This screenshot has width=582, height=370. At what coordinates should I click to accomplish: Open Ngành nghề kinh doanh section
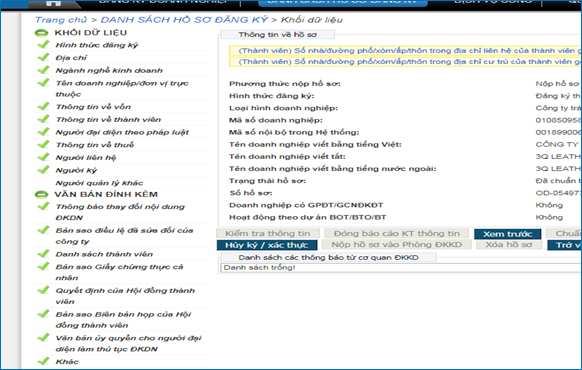109,71
